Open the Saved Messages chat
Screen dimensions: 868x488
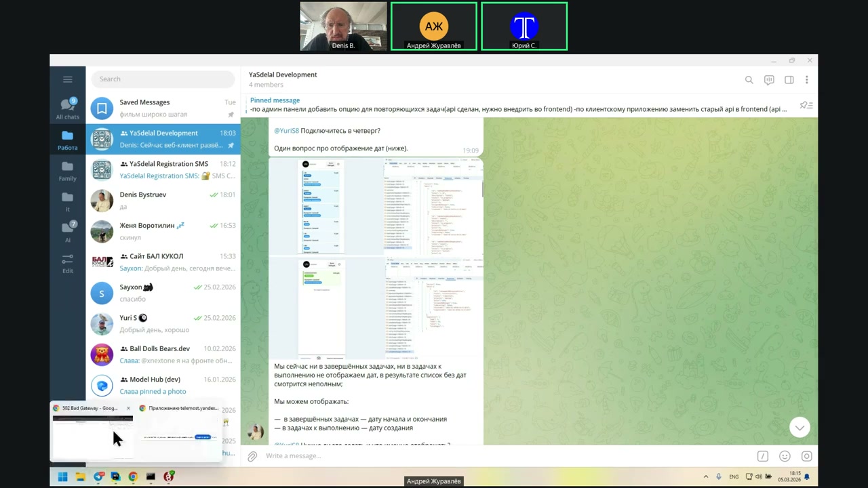coord(163,108)
